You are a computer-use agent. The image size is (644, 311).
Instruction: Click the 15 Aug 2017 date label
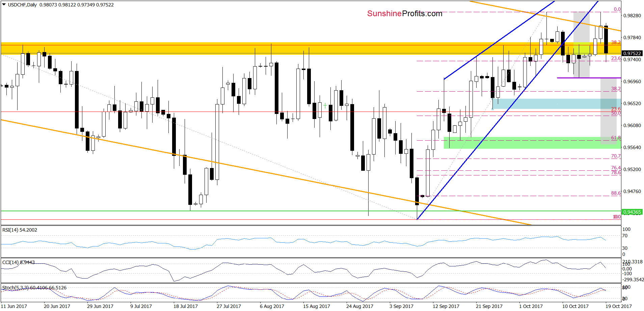click(x=317, y=306)
